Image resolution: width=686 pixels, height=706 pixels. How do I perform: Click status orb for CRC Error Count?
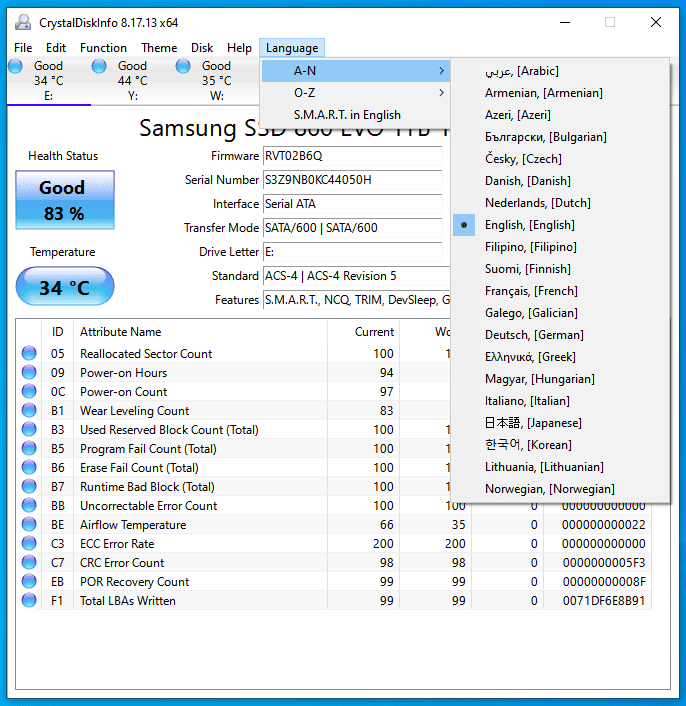(x=29, y=562)
